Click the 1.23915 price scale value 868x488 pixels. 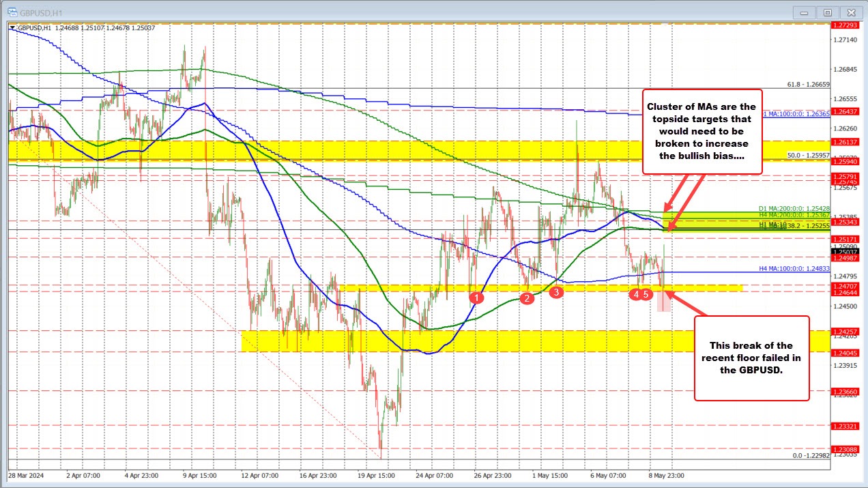click(845, 365)
